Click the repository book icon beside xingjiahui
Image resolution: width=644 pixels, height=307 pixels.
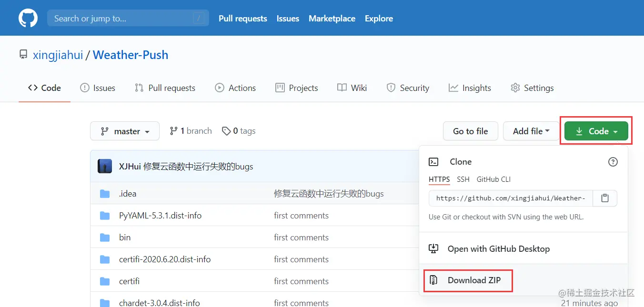pos(23,54)
